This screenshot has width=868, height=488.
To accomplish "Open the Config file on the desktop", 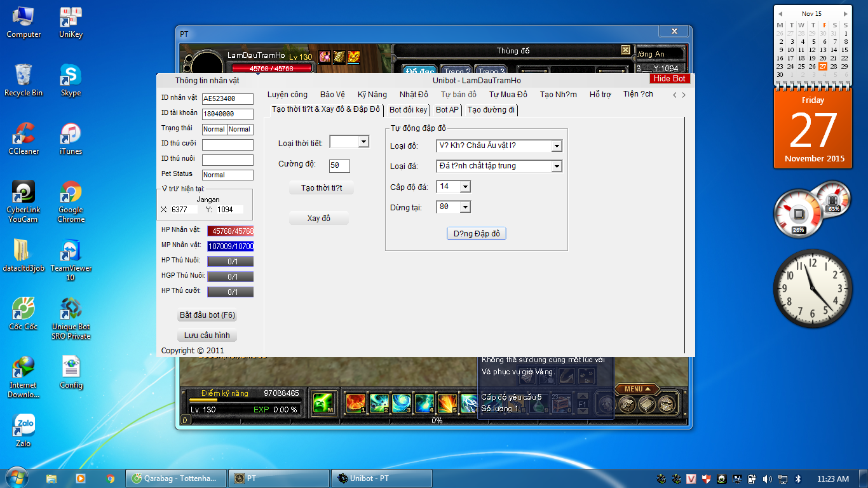I will click(71, 372).
